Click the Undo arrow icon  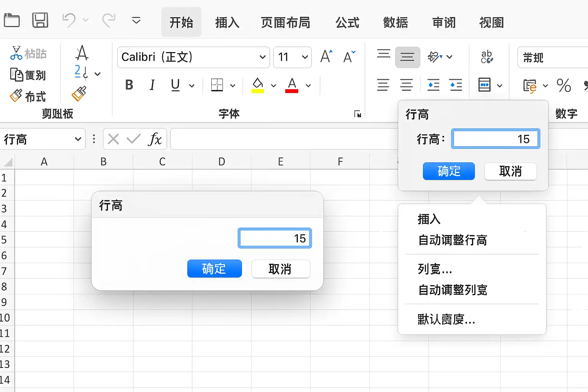click(x=69, y=20)
